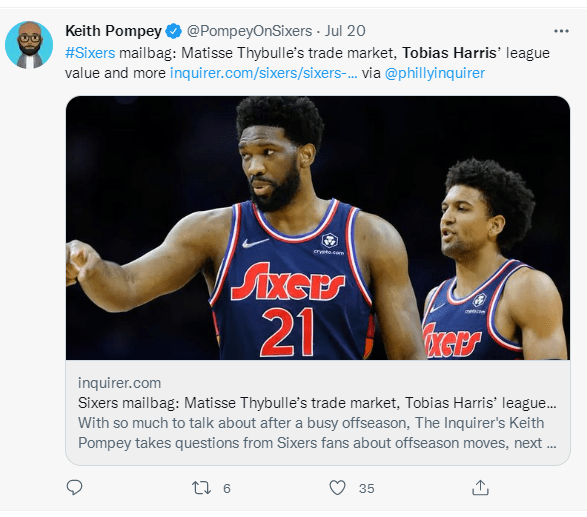Visit the @phillyinquirer mention

coord(435,73)
